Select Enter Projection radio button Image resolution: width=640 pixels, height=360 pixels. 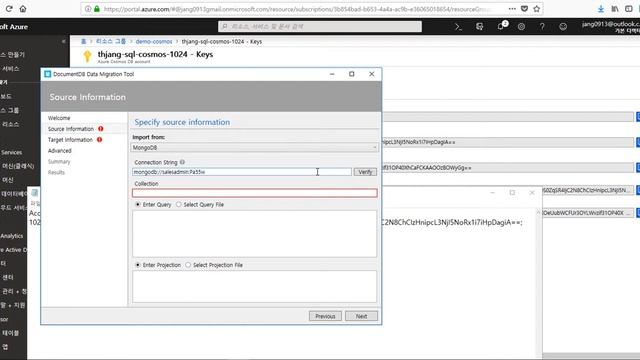[x=138, y=265]
